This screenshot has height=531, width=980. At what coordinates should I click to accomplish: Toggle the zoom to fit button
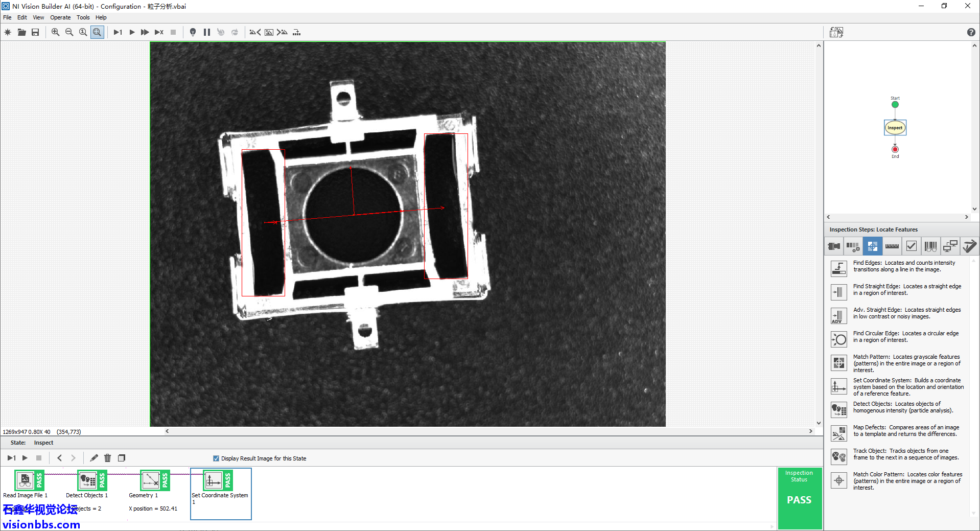(97, 32)
